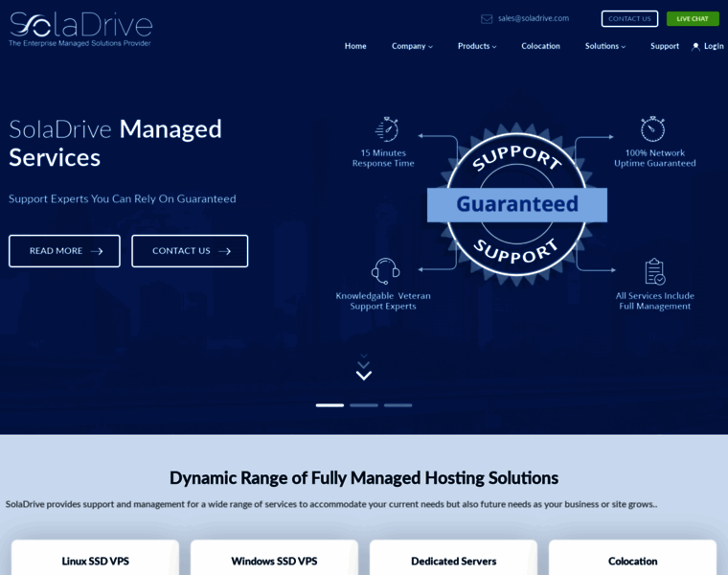This screenshot has width=728, height=575.
Task: Click the 100% Network Uptime timer icon
Action: click(x=653, y=128)
